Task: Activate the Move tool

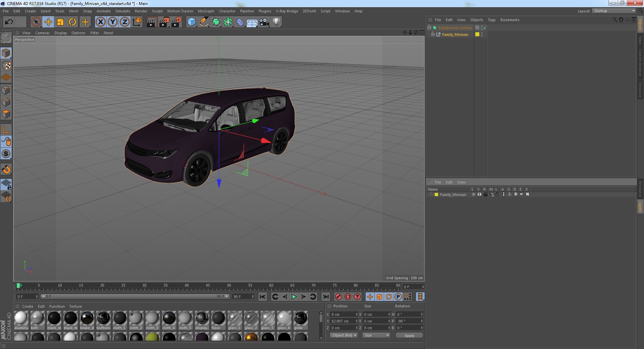Action: (48, 22)
